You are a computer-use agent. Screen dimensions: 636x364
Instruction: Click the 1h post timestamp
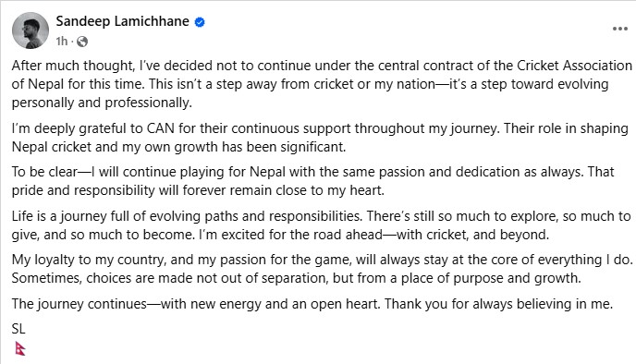[x=62, y=42]
